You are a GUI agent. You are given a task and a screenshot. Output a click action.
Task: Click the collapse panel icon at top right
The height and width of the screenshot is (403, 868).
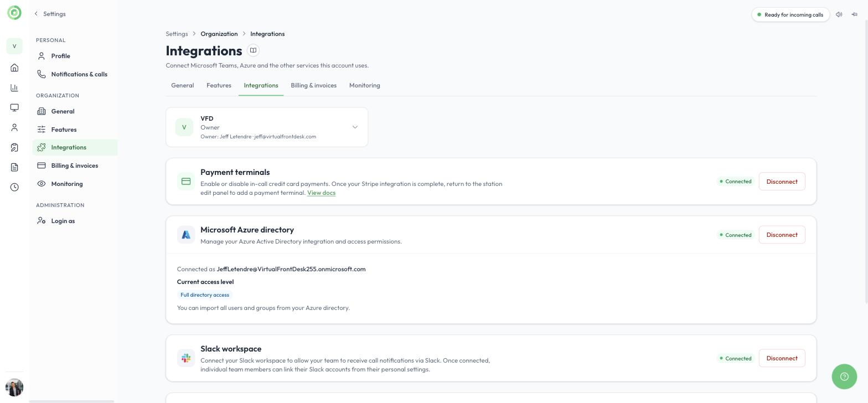pos(854,14)
